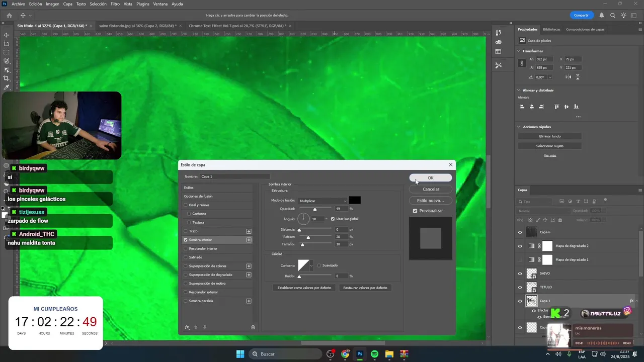644x362 pixels.
Task: Click the fx menu in Layer Style dialog
Action: pyautogui.click(x=187, y=327)
